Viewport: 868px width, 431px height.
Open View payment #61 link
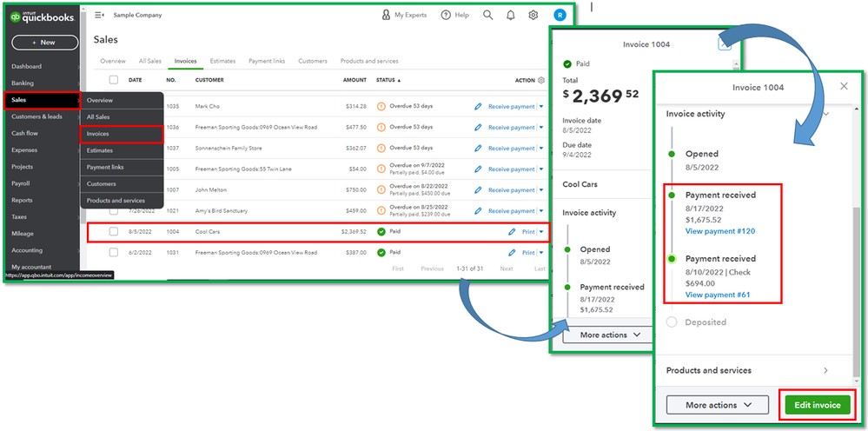(x=718, y=295)
